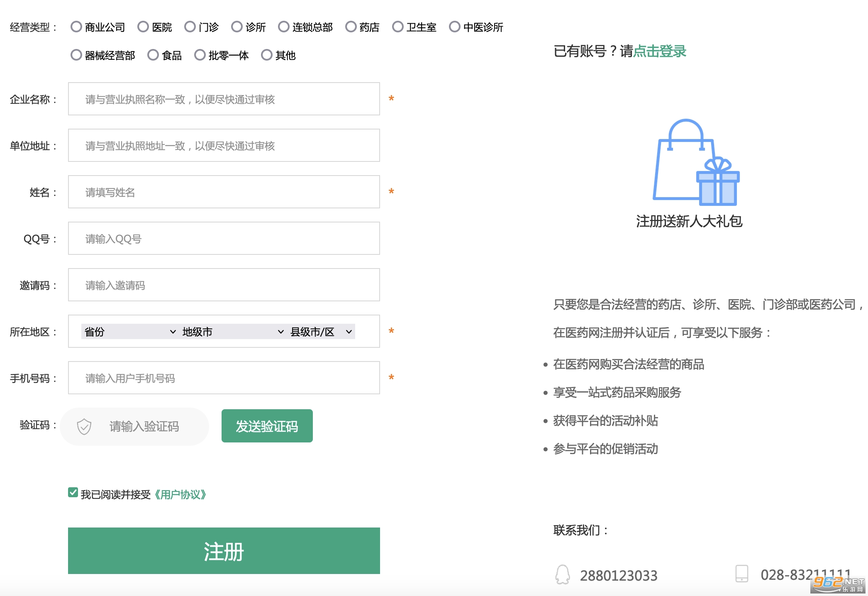
Task: Click the QQ号 input box
Action: [224, 239]
